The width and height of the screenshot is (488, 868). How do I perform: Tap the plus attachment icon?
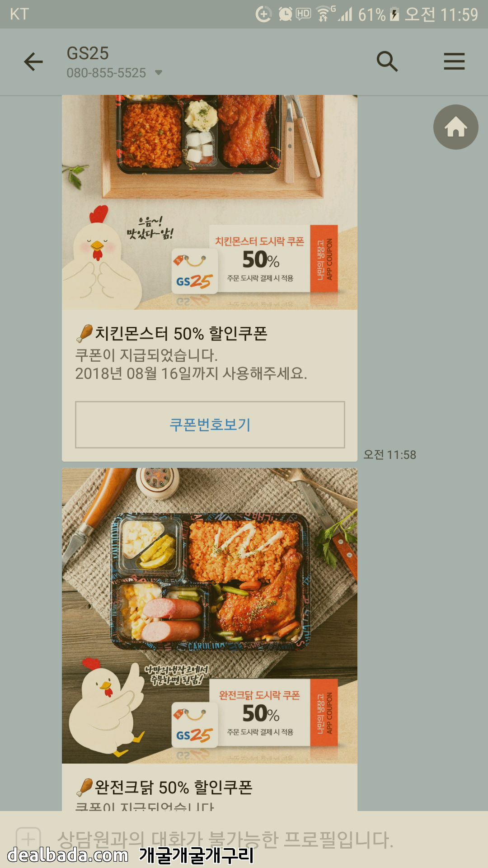[28, 840]
